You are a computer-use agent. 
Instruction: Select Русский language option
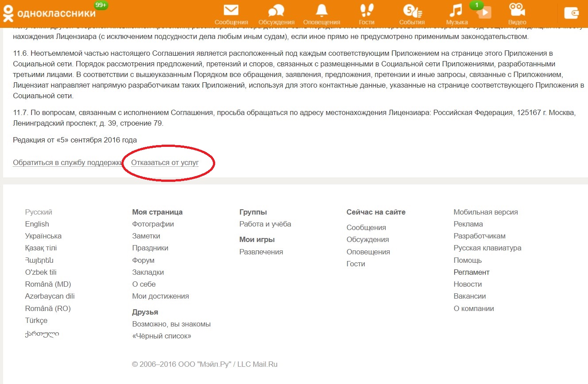point(39,212)
